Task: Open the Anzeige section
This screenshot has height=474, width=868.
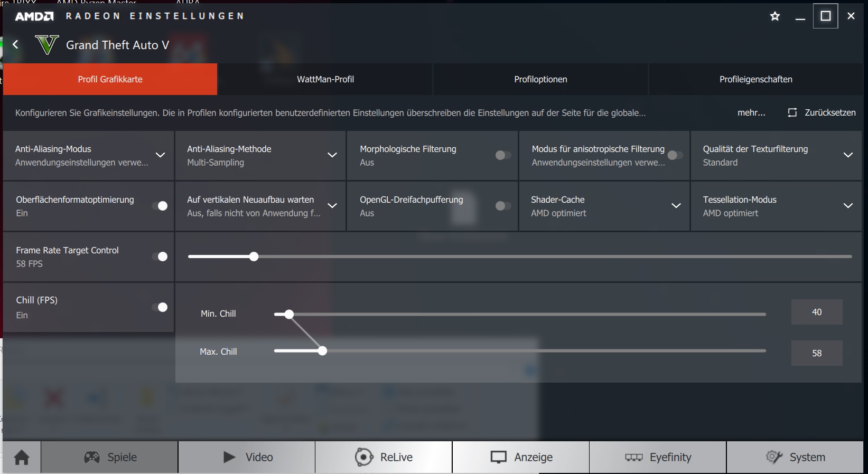Action: pos(521,457)
